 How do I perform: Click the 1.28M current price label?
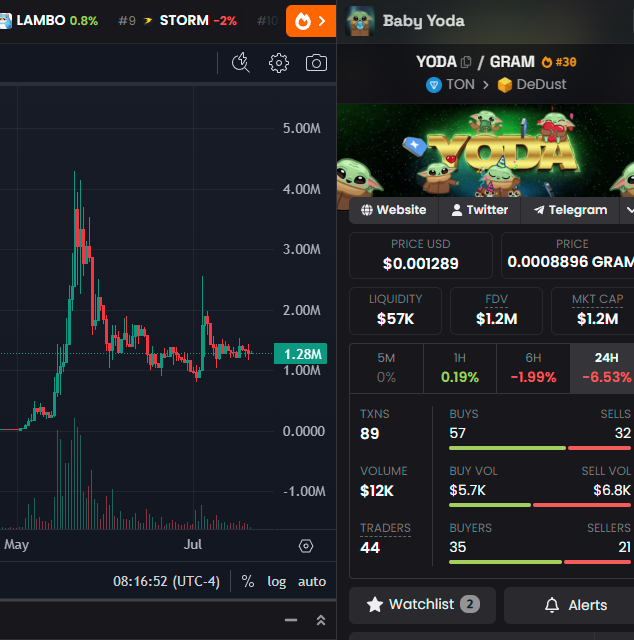pyautogui.click(x=300, y=353)
